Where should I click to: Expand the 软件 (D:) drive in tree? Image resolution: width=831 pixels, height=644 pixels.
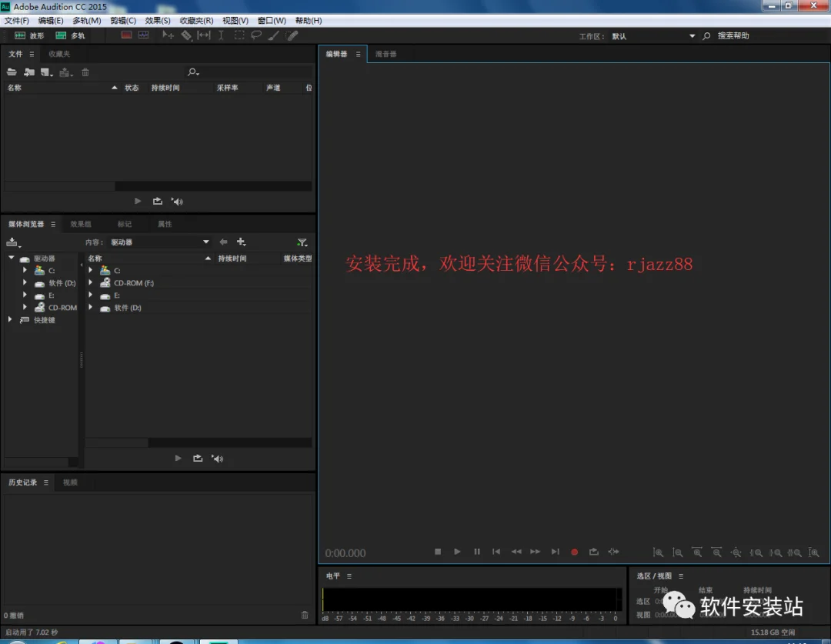click(25, 282)
